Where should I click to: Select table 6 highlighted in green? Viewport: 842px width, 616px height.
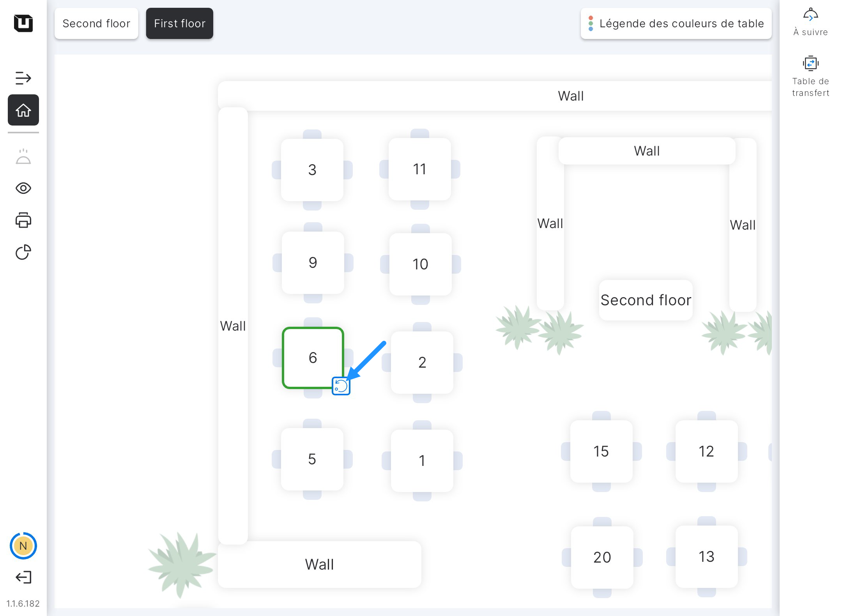point(313,358)
